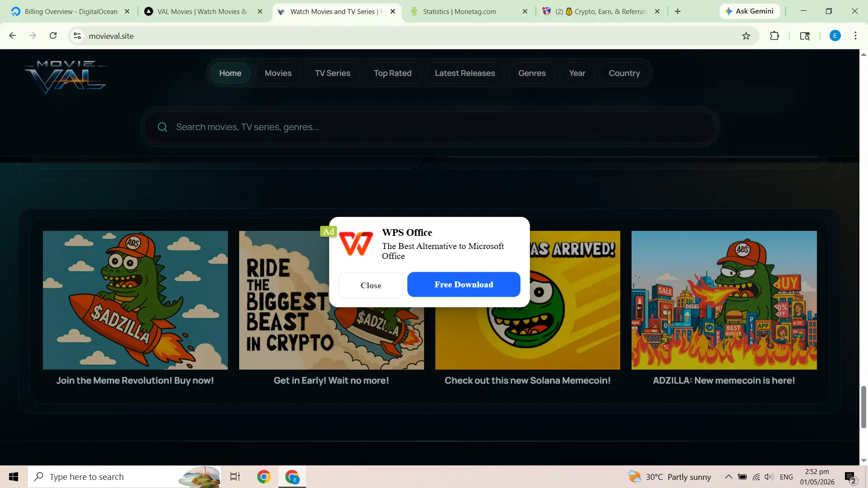
Task: Open Task View on the taskbar
Action: pyautogui.click(x=235, y=477)
